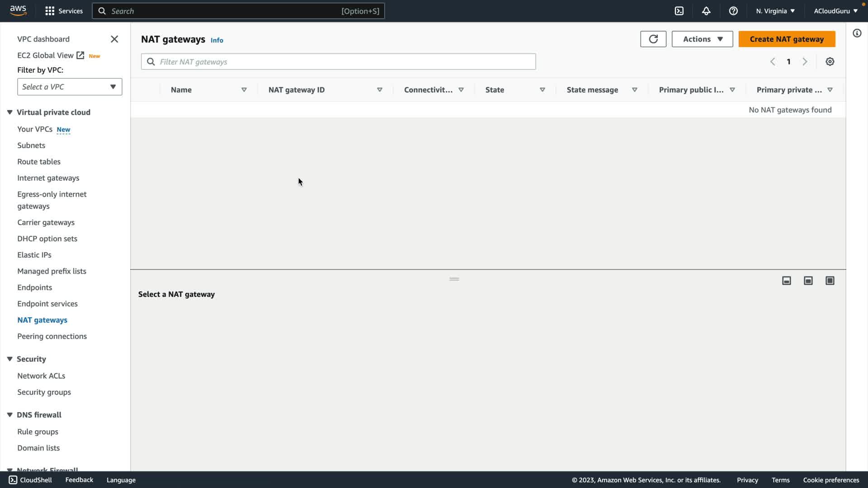The image size is (868, 488).
Task: Open Elastic IPs in sidebar
Action: [x=34, y=255]
